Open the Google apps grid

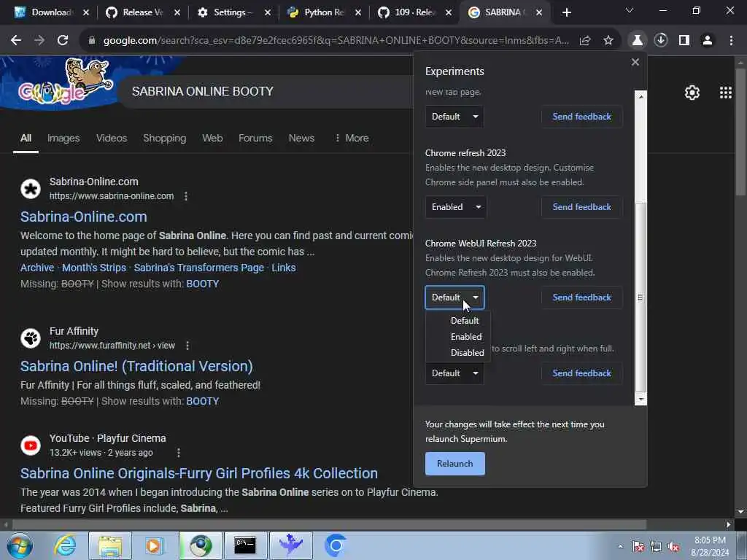726,93
